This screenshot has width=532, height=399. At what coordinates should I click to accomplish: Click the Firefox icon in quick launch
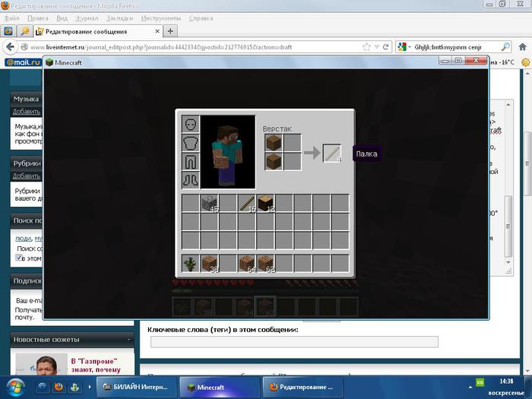pos(59,387)
